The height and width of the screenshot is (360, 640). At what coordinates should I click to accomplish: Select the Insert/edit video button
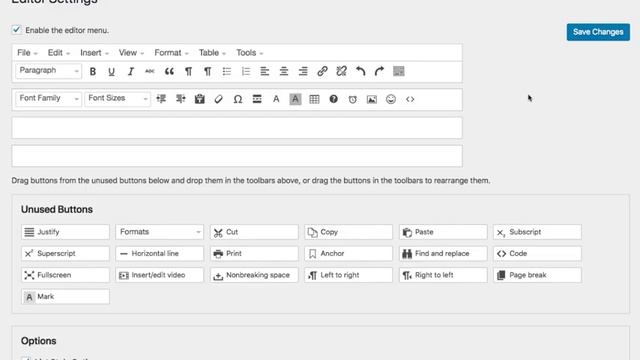coord(159,275)
